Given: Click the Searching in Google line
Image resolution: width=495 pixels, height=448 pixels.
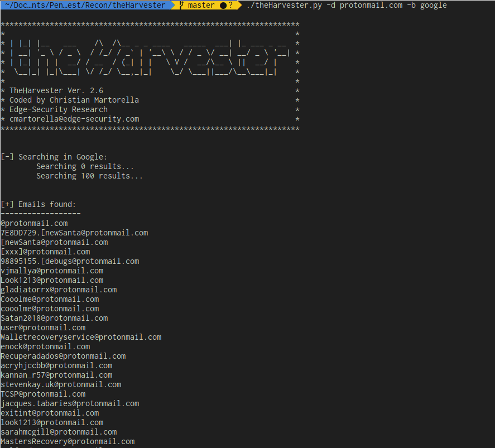Looking at the screenshot, I should click(x=54, y=157).
